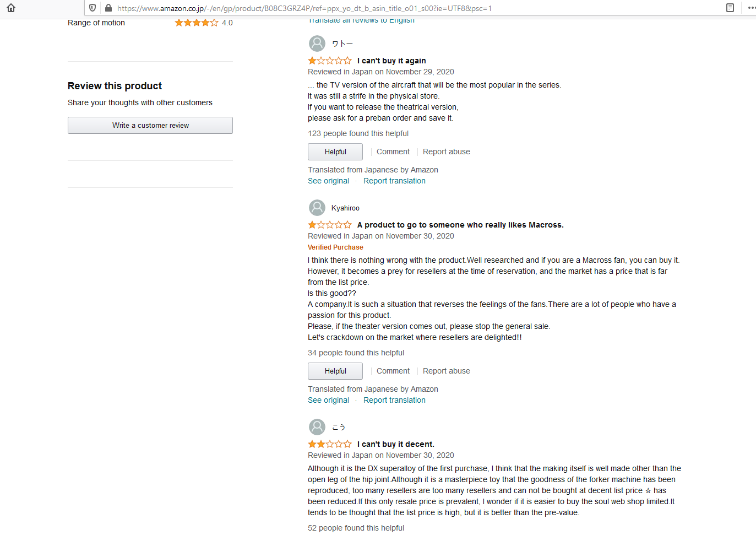Toggle the reader view icon

[730, 8]
